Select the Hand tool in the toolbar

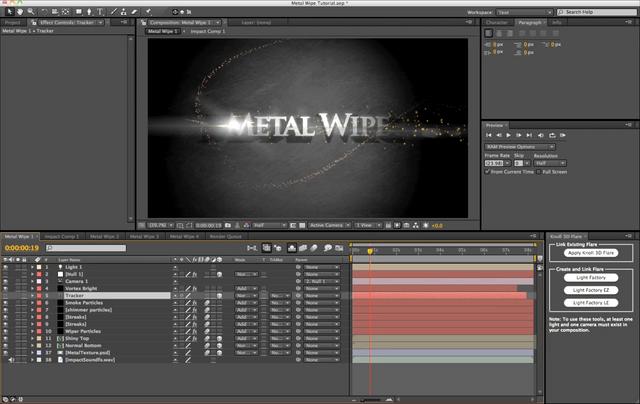point(21,11)
